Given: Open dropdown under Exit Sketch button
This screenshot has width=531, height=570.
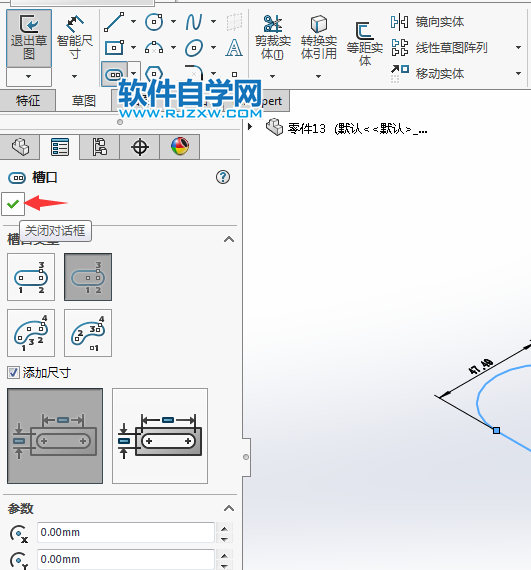Looking at the screenshot, I should click(29, 77).
